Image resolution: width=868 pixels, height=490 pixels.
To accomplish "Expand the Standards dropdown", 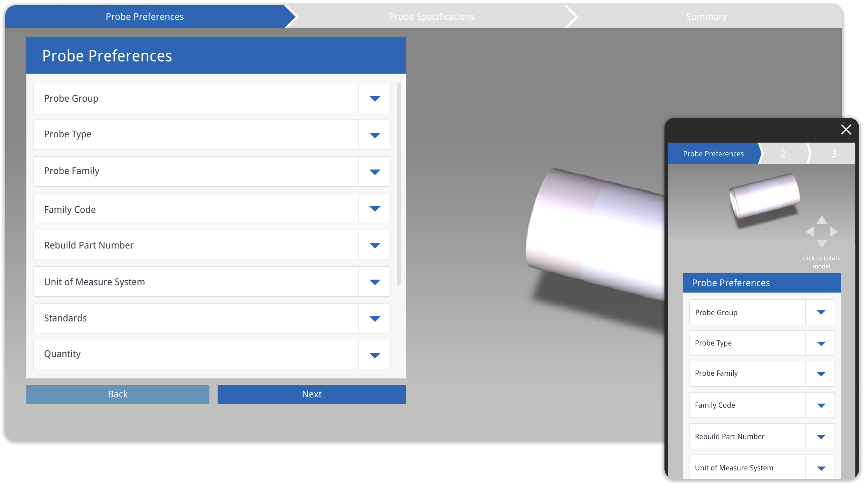I will tap(375, 319).
